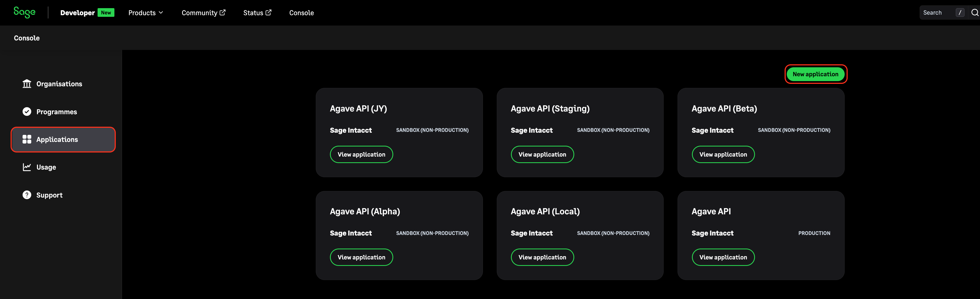Image resolution: width=980 pixels, height=299 pixels.
Task: Go to Console in top navigation
Action: (x=301, y=12)
